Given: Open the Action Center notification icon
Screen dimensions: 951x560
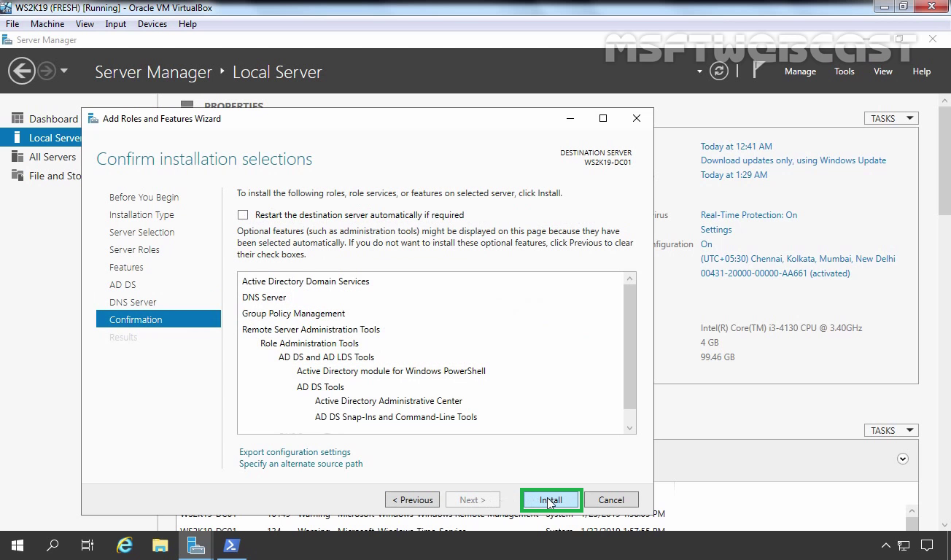Looking at the screenshot, I should click(928, 545).
